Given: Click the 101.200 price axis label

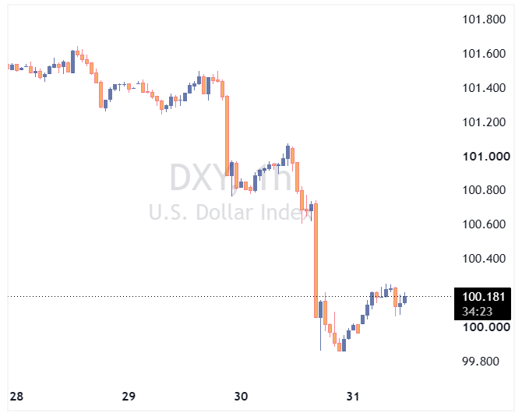Looking at the screenshot, I should click(x=484, y=122).
